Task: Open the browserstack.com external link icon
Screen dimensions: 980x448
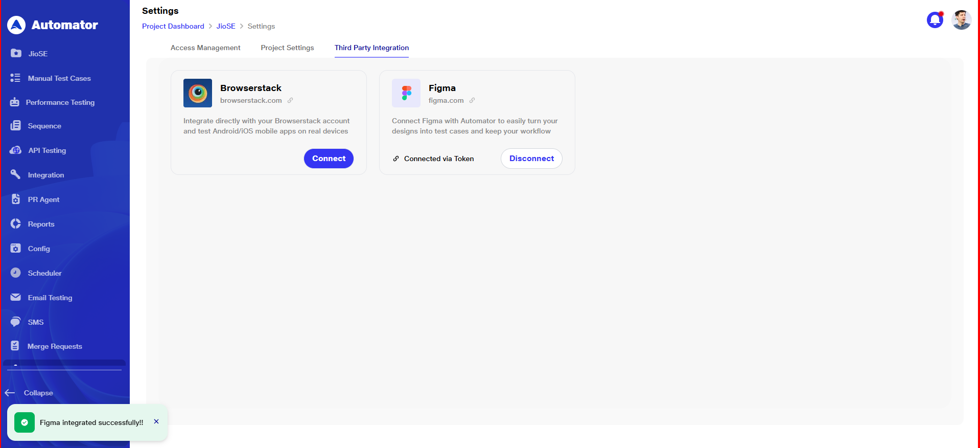Action: pos(290,101)
